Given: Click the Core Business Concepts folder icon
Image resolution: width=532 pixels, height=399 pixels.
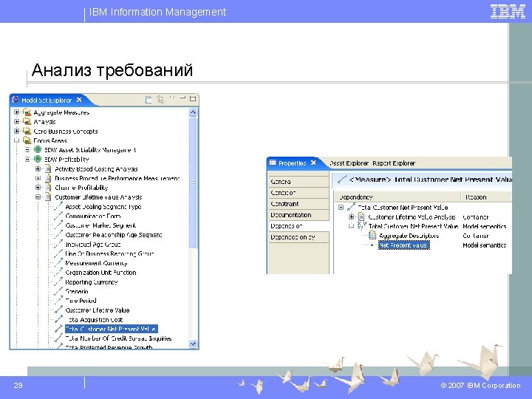Looking at the screenshot, I should tap(27, 131).
